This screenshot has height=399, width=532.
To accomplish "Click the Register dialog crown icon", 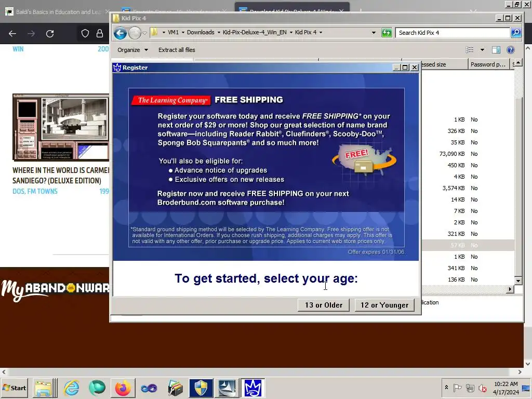I will tap(117, 67).
